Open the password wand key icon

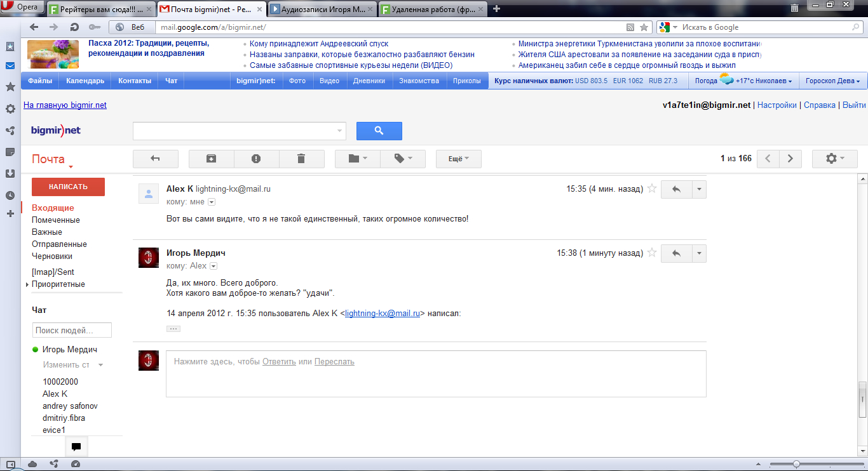point(95,27)
